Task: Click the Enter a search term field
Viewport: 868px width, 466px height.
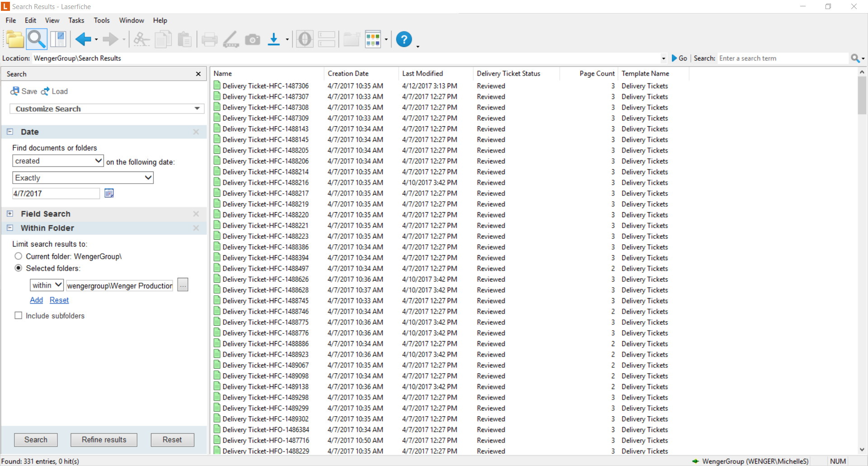Action: pyautogui.click(x=783, y=58)
